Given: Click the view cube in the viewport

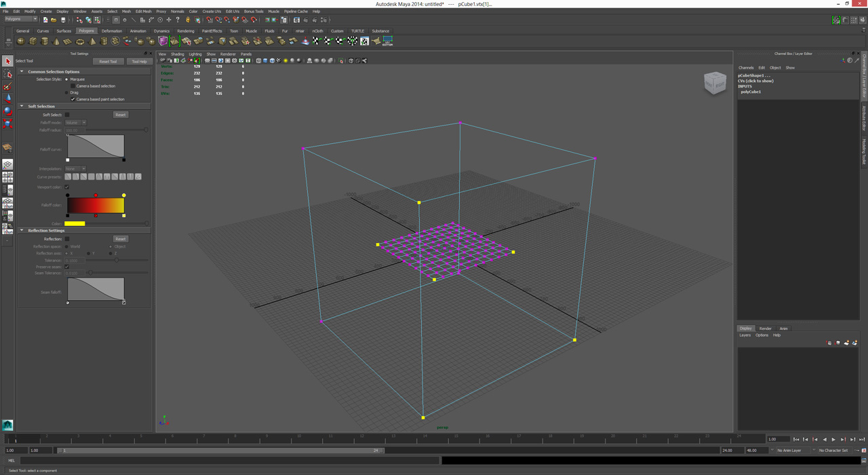Looking at the screenshot, I should tap(715, 83).
